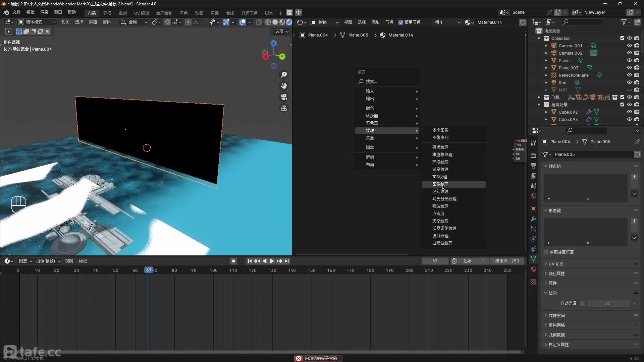Viewport: 644px width, 362px height.
Task: Open the World properties tab icon
Action: pyautogui.click(x=533, y=196)
